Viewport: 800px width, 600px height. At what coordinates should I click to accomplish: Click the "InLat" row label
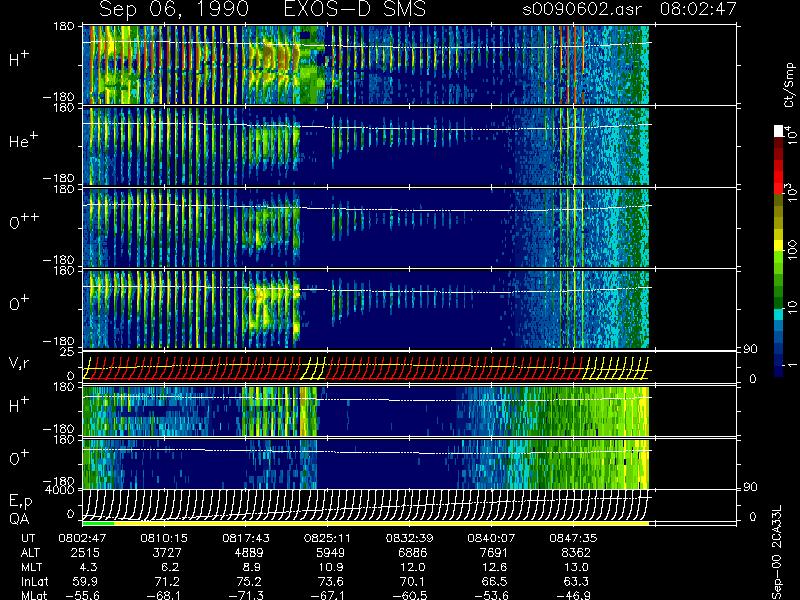[x=35, y=582]
